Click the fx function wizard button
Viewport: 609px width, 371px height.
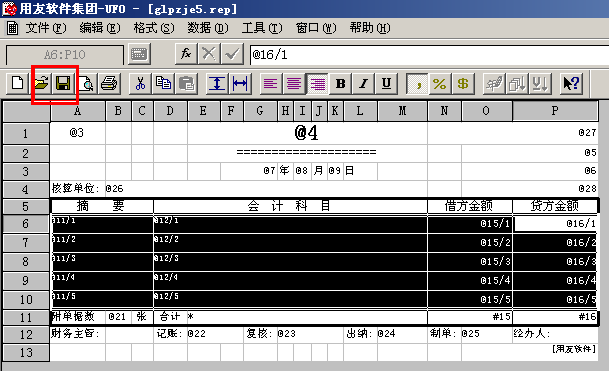pyautogui.click(x=186, y=54)
